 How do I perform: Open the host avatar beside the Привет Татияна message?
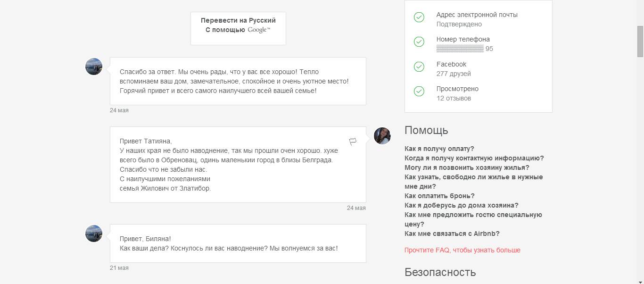pos(382,136)
